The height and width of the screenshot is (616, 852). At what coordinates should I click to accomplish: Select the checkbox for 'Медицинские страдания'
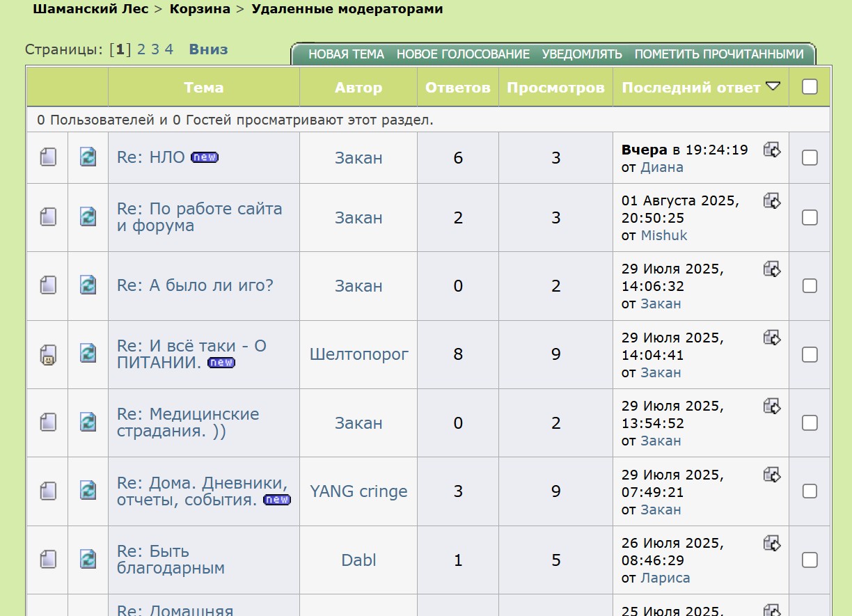pos(810,423)
